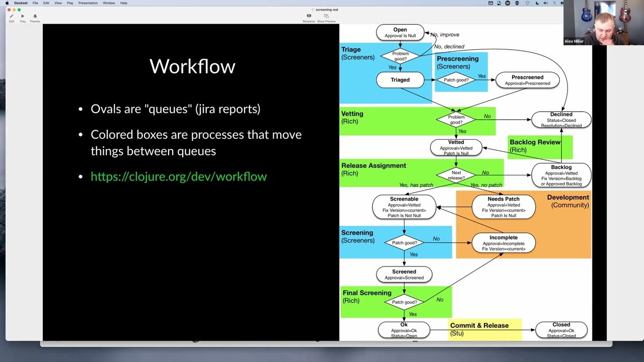Open the Window menu
This screenshot has height=362, width=644.
click(109, 3)
